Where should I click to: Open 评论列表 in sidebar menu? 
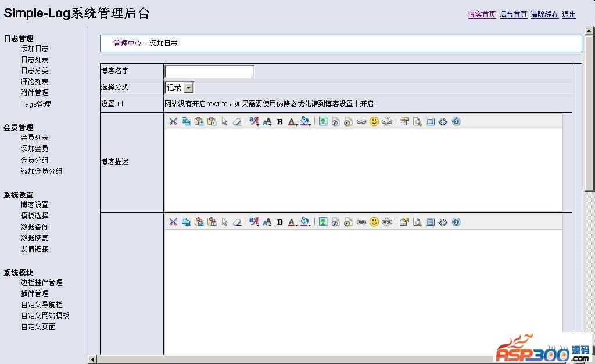(34, 81)
